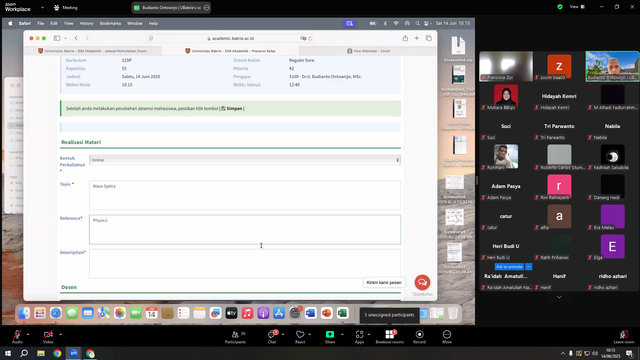Image resolution: width=640 pixels, height=360 pixels.
Task: Click Finder icon in Mac dock
Action: coord(24,313)
